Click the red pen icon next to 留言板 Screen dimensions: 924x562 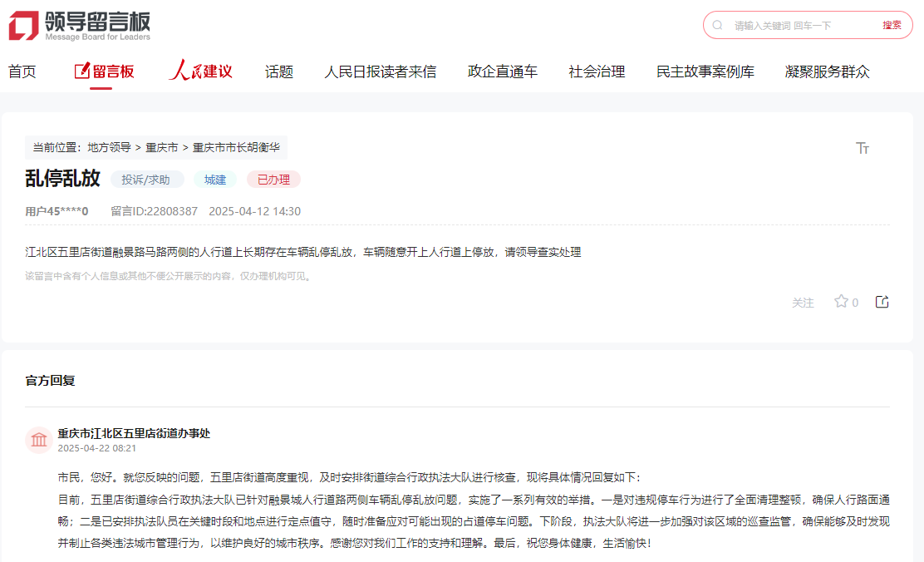point(82,71)
